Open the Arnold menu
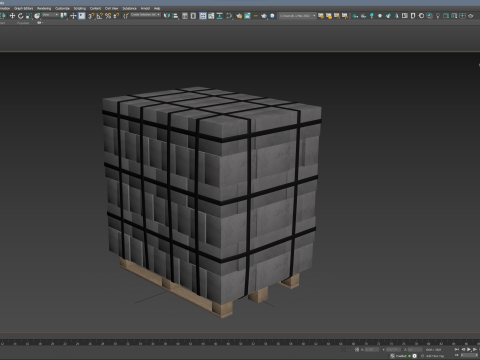The width and height of the screenshot is (480, 360). tap(145, 8)
